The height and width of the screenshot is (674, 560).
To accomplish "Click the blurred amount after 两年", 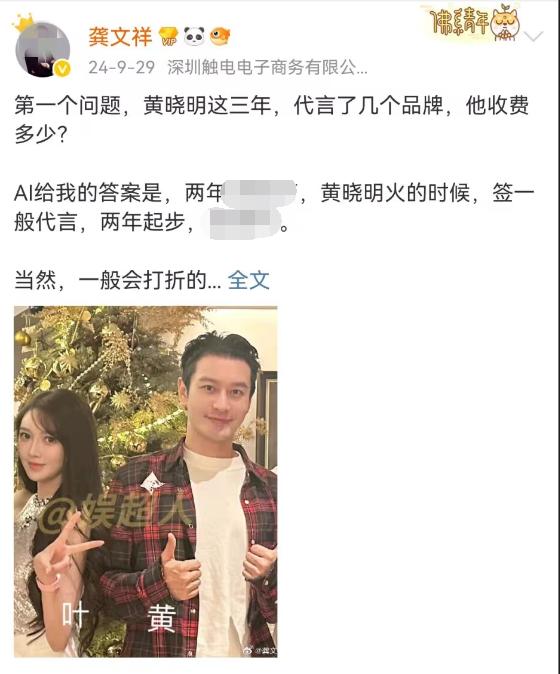I will [x=260, y=193].
